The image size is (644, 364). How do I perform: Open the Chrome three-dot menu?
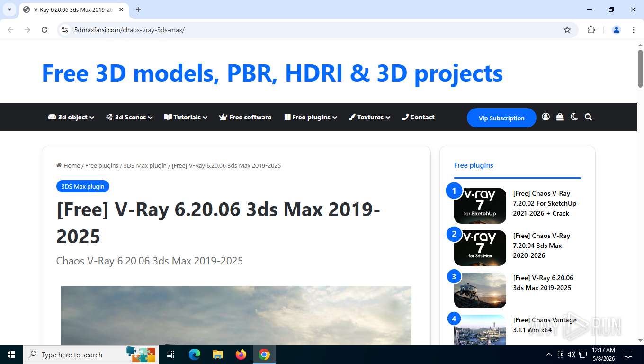click(633, 30)
